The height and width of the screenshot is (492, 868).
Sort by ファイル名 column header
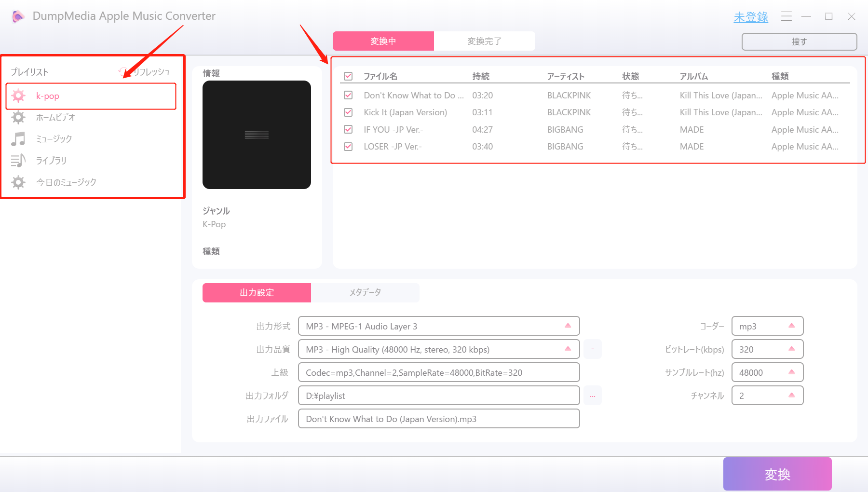380,76
